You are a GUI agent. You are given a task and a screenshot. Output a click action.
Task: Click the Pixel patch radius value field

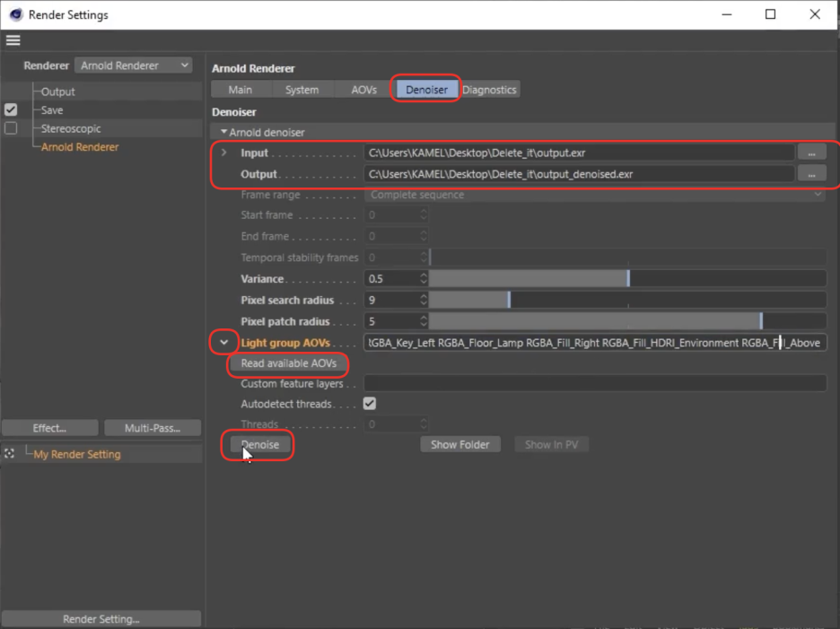(391, 321)
